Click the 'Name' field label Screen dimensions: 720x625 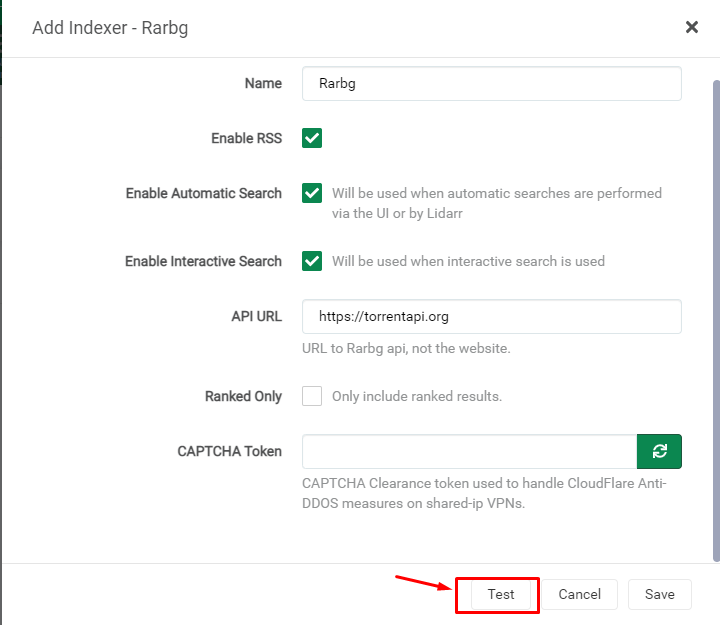pyautogui.click(x=263, y=83)
